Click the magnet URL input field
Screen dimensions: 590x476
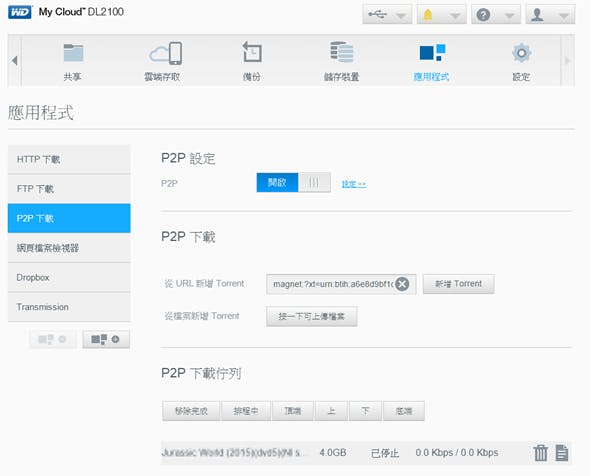[341, 284]
